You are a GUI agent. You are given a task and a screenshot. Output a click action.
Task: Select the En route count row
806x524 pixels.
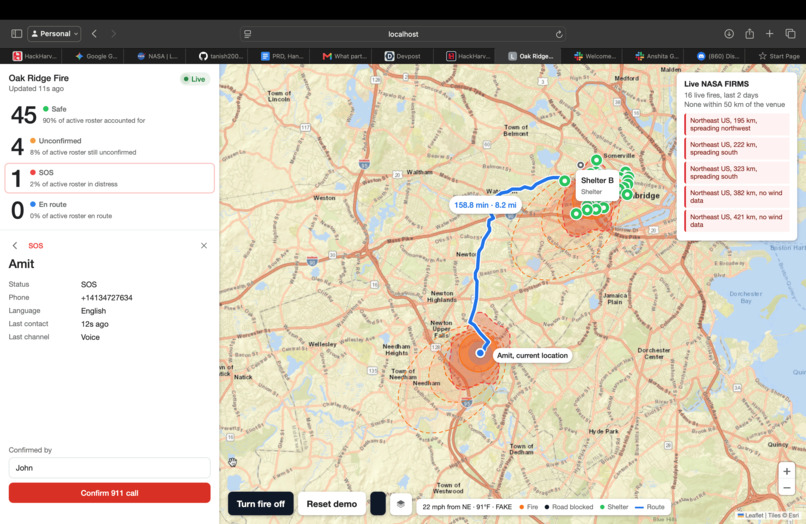(109, 210)
